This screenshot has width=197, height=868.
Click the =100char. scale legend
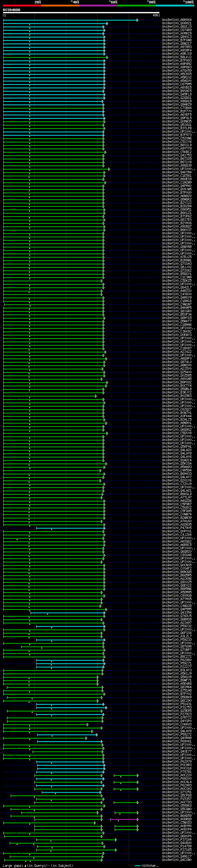(146, 865)
